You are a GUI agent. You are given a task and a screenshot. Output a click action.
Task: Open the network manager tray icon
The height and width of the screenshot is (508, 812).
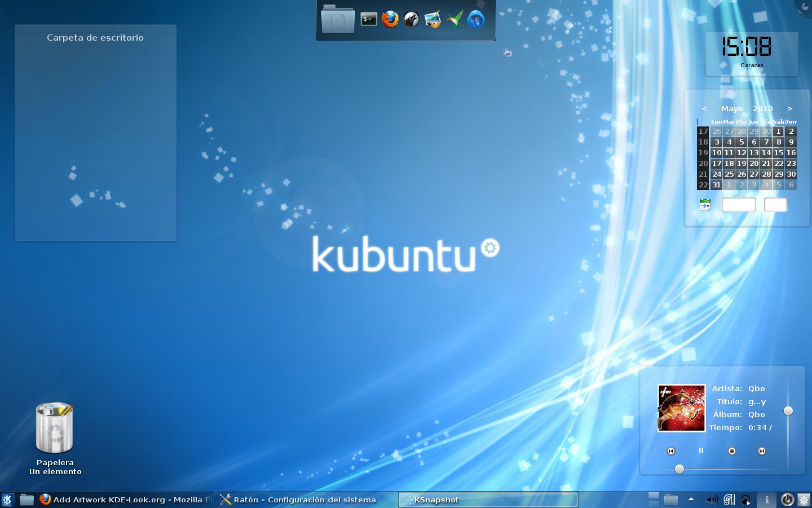tap(729, 500)
